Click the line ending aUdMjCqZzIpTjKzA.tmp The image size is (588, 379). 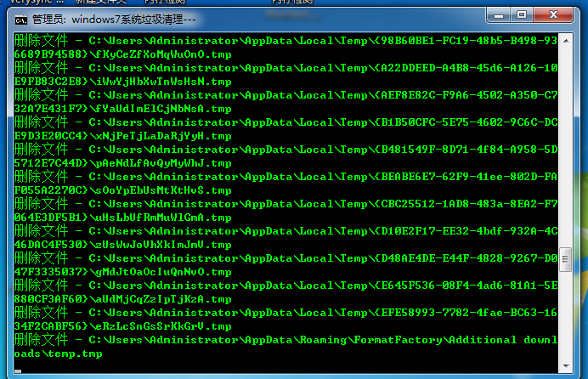click(x=123, y=299)
